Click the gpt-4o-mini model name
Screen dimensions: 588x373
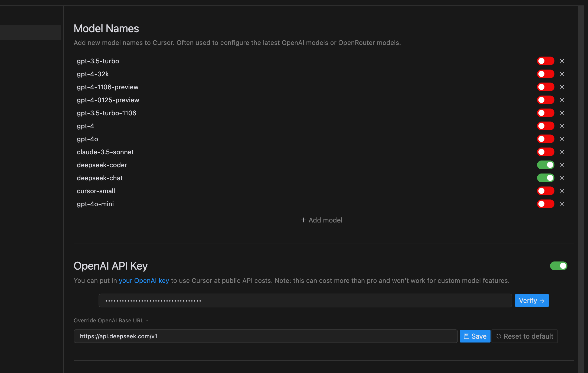95,204
